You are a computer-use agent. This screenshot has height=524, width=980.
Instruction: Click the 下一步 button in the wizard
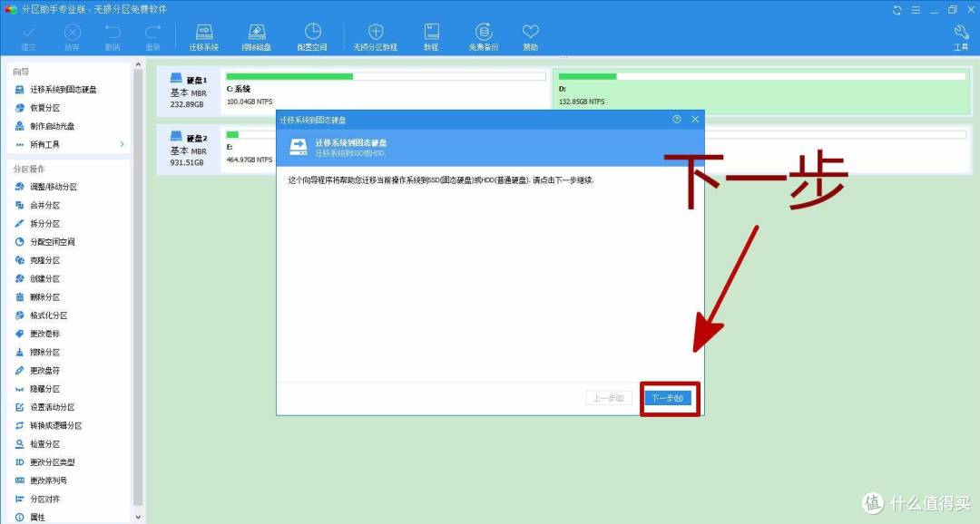point(670,398)
